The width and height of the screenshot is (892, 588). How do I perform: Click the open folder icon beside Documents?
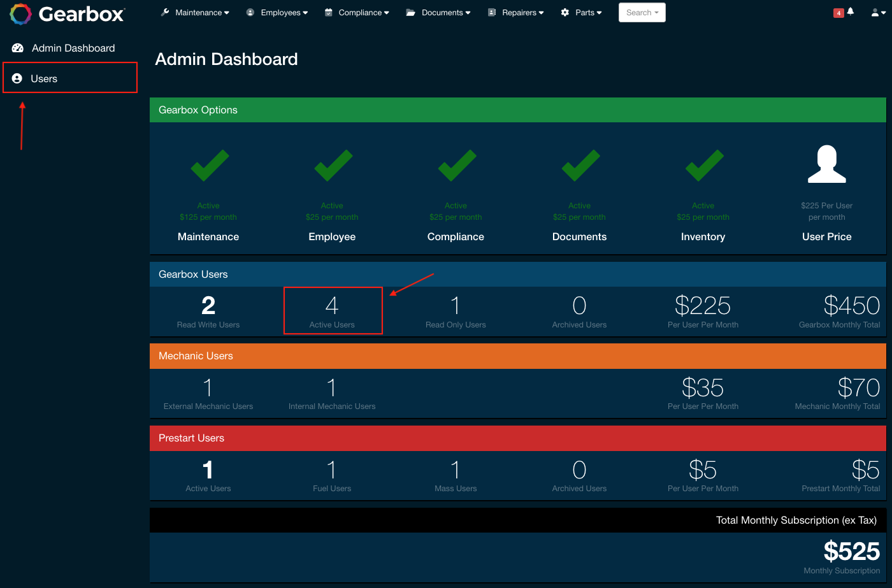tap(411, 12)
